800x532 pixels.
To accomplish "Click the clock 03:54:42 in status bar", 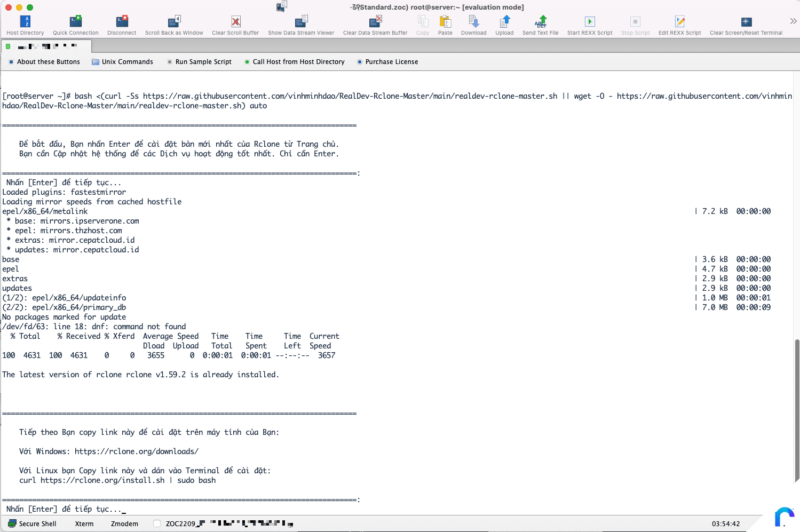I will tap(726, 524).
